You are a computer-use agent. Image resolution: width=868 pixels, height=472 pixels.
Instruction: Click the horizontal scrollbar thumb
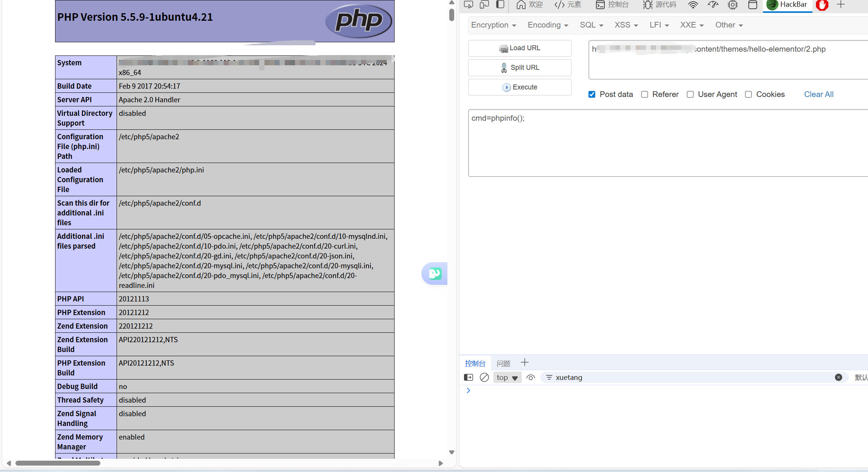[58, 463]
